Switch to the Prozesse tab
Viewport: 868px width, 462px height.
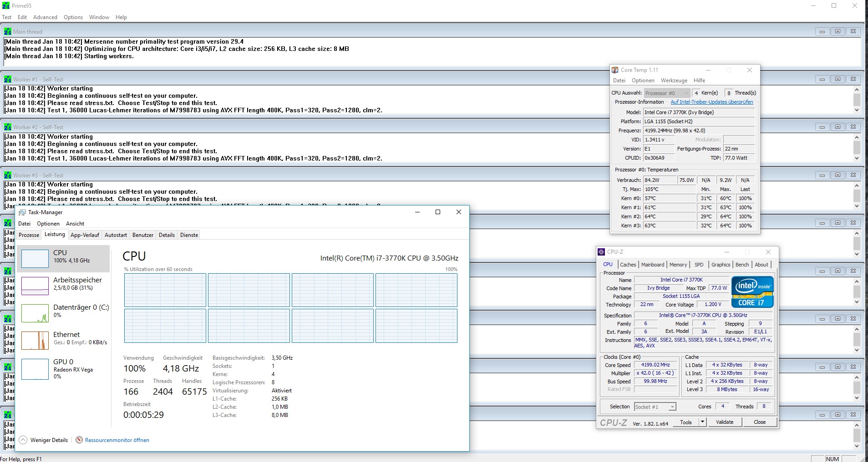coord(29,235)
